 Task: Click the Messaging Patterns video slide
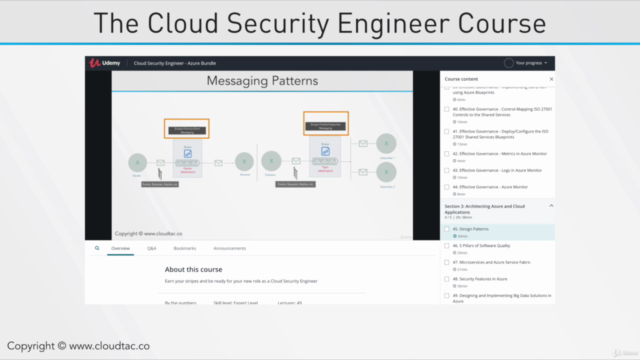coord(262,156)
